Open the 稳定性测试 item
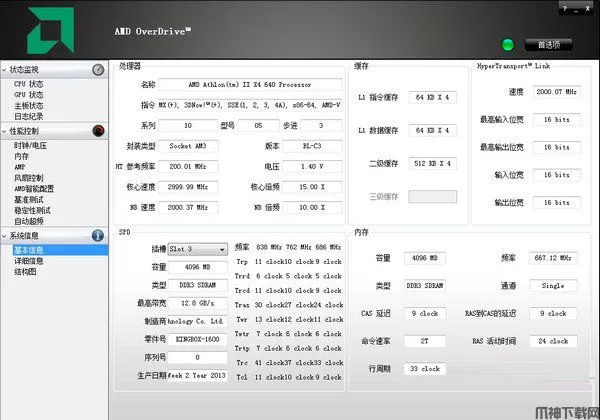 coord(33,208)
